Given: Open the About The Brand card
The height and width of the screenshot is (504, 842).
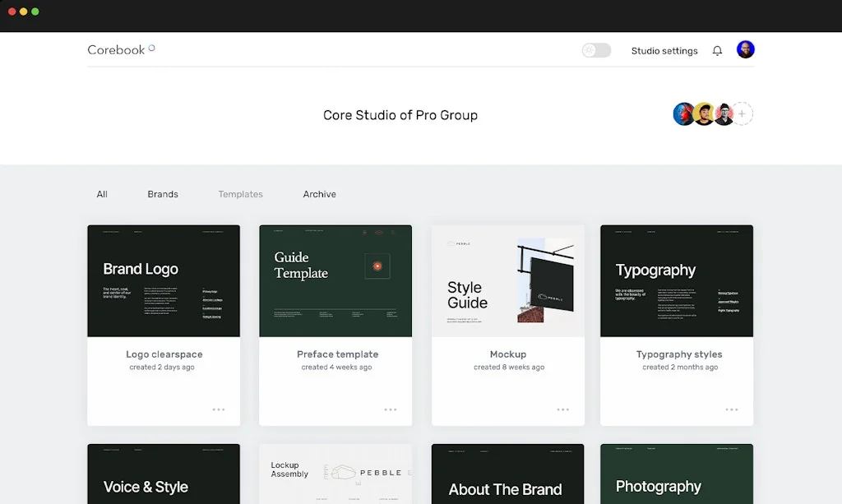Looking at the screenshot, I should click(507, 474).
